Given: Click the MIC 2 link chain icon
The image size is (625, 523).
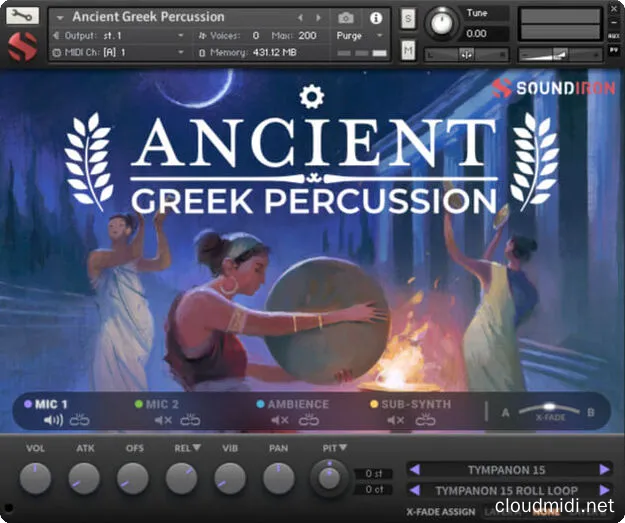Looking at the screenshot, I should click(x=188, y=420).
